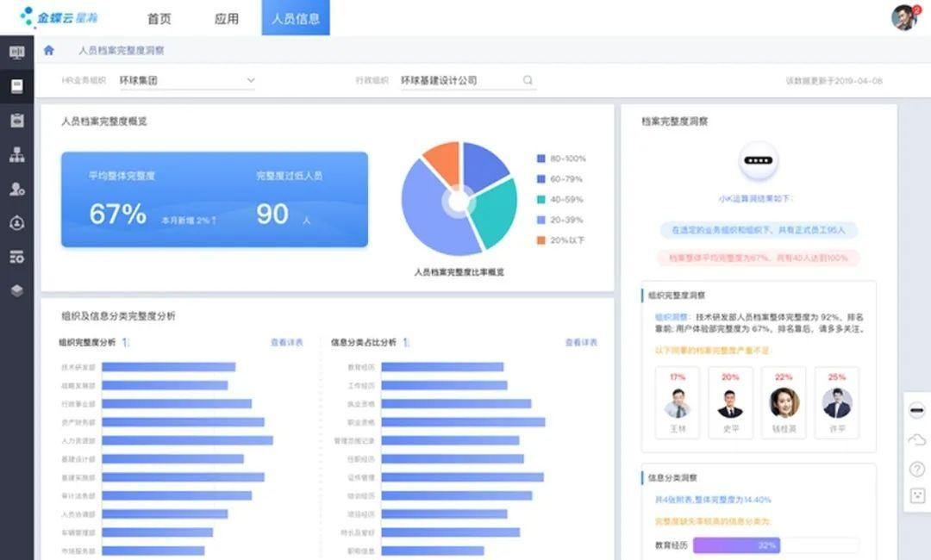Open the clipboard icon in left sidebar
Viewport: 931px width, 560px height.
tap(16, 121)
